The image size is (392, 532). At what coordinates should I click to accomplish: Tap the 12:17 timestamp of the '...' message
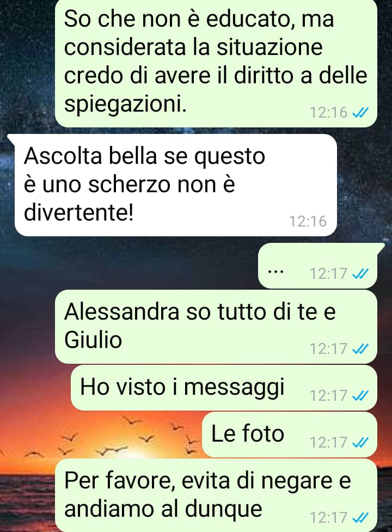click(x=329, y=273)
